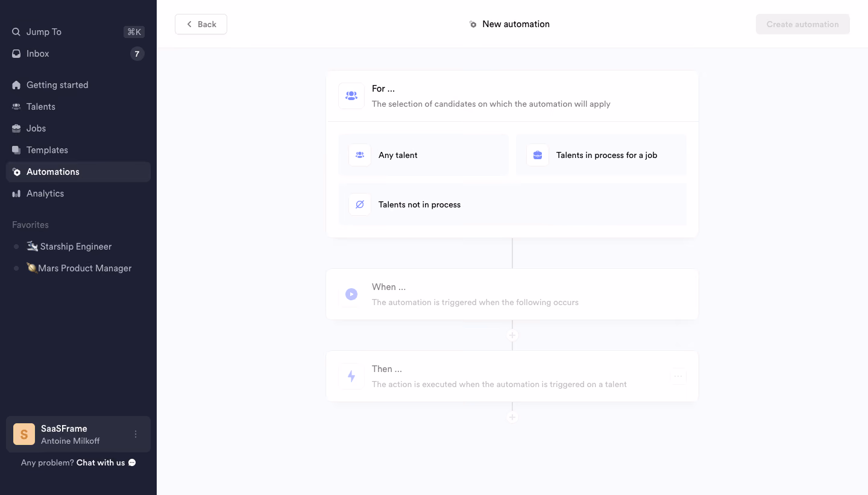Click the 'Create automation' button
The image size is (868, 495).
[803, 24]
